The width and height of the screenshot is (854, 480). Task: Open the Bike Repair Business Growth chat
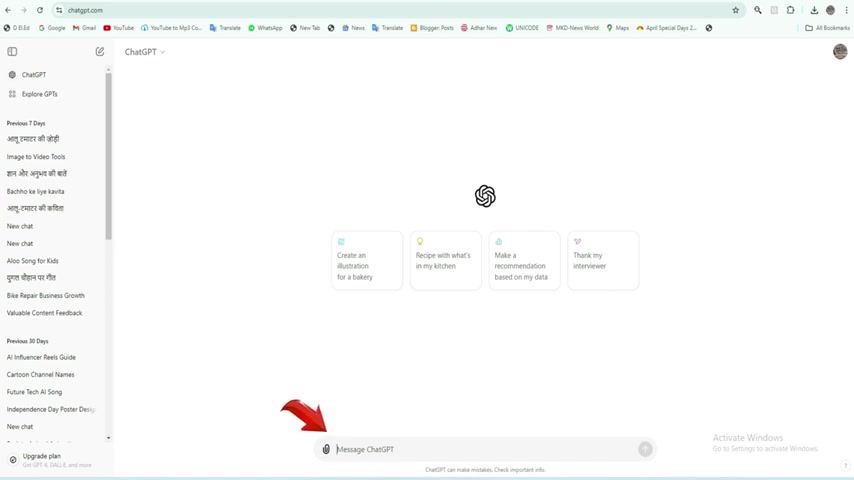coord(46,295)
